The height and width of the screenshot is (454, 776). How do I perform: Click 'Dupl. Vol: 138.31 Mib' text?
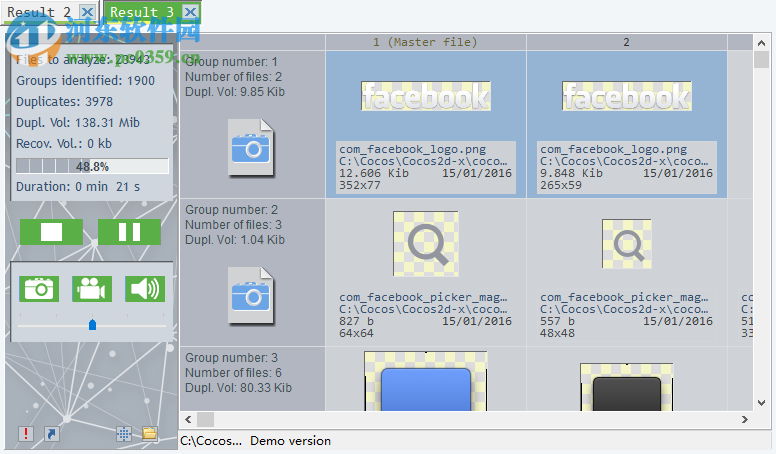coord(78,123)
